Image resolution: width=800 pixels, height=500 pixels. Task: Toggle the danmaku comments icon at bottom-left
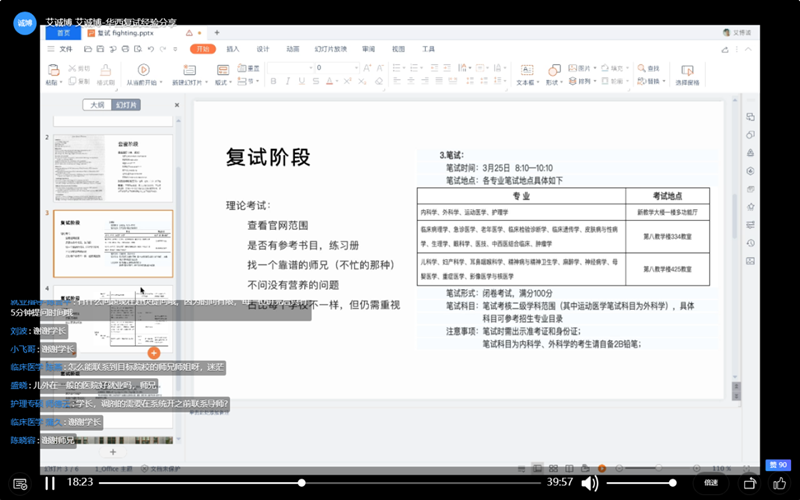(x=20, y=483)
